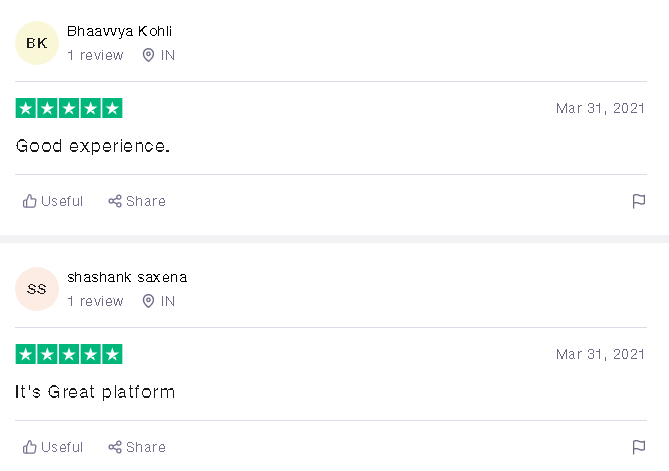Viewport: 669px width, 471px height.
Task: Click the "Good experience." review text
Action: pos(93,146)
